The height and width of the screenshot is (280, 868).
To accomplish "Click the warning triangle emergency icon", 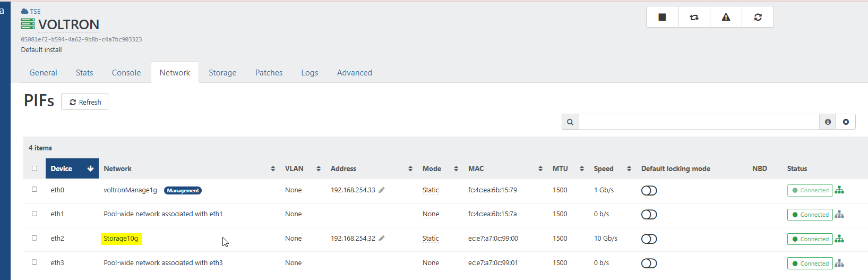I will click(x=726, y=17).
